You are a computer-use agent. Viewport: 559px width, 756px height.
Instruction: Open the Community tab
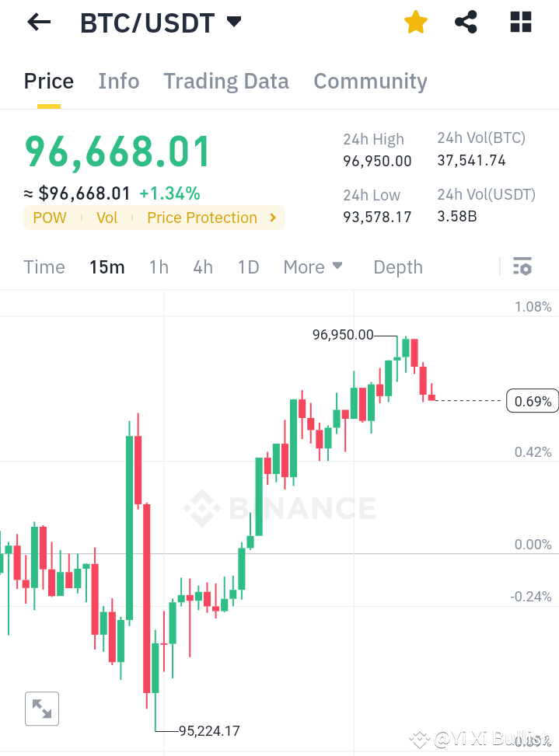[370, 81]
